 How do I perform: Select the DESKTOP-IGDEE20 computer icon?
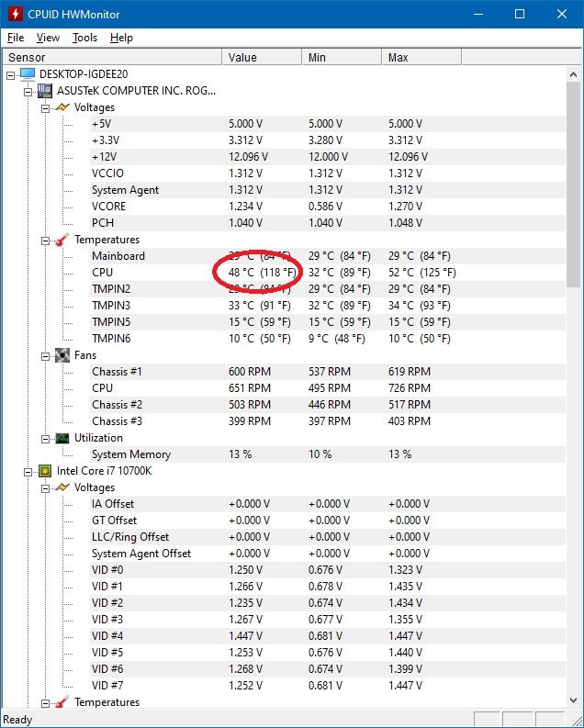point(28,73)
